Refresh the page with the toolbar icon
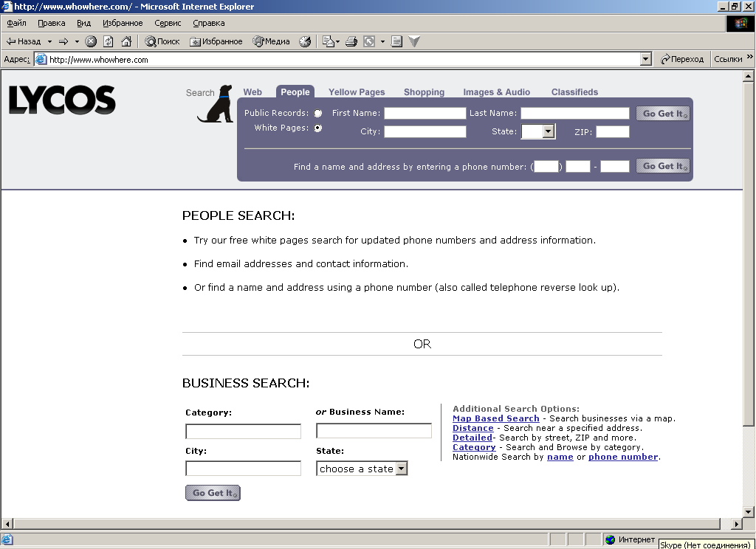This screenshot has width=756, height=549. (x=109, y=41)
